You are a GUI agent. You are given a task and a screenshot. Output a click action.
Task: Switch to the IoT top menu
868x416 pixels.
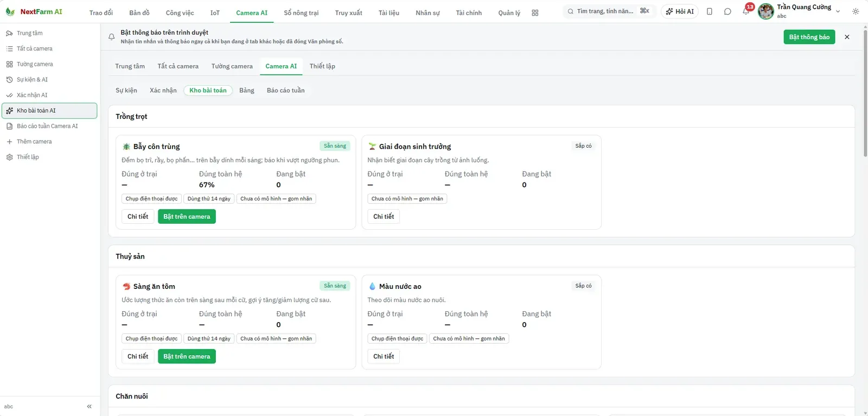point(215,12)
